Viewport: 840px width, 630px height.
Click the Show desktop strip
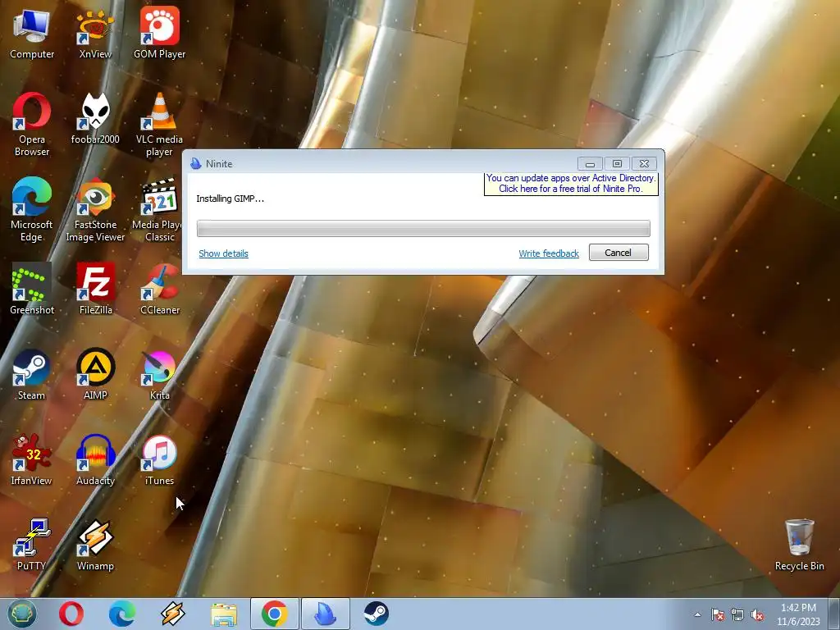pos(834,614)
